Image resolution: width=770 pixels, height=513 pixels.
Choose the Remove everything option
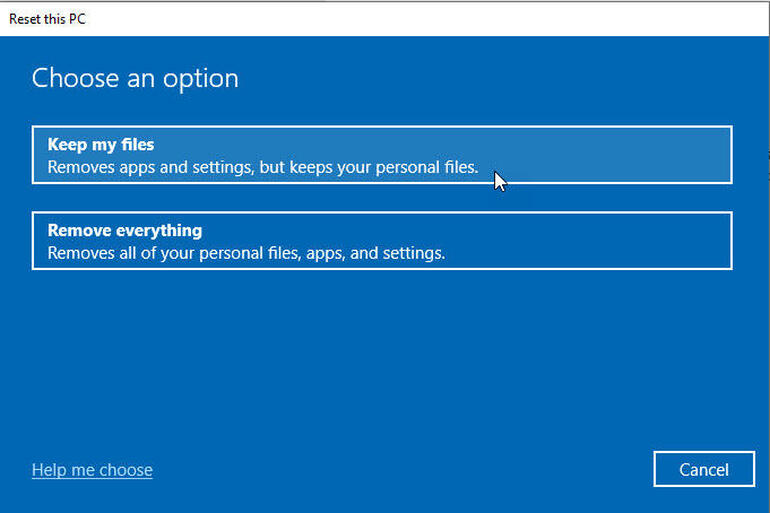(381, 241)
